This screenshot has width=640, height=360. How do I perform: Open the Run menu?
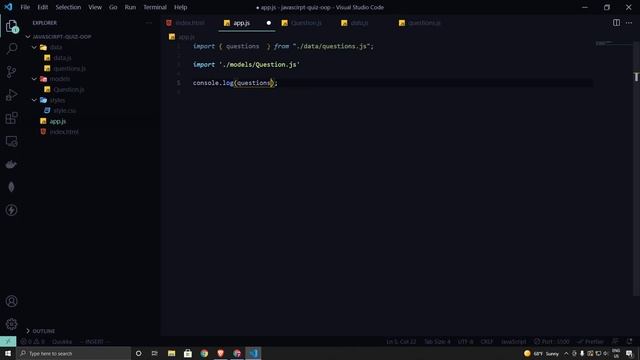pos(130,7)
